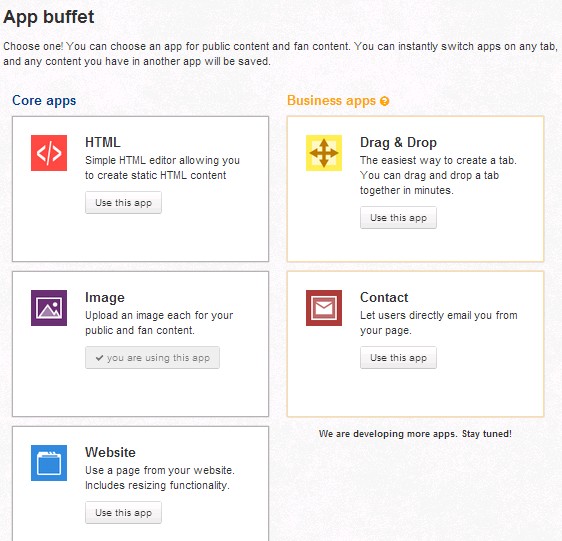This screenshot has height=541, width=562.
Task: Click the red HTML code brackets icon
Action: [49, 153]
